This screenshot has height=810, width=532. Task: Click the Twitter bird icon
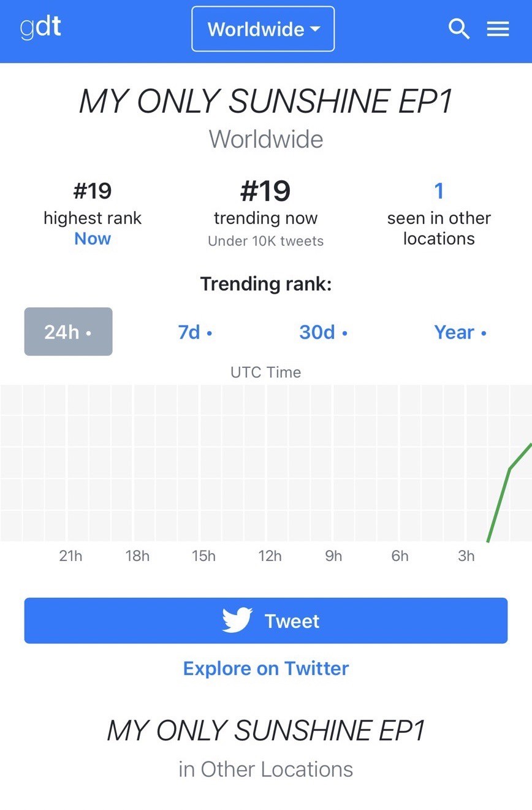pos(237,621)
